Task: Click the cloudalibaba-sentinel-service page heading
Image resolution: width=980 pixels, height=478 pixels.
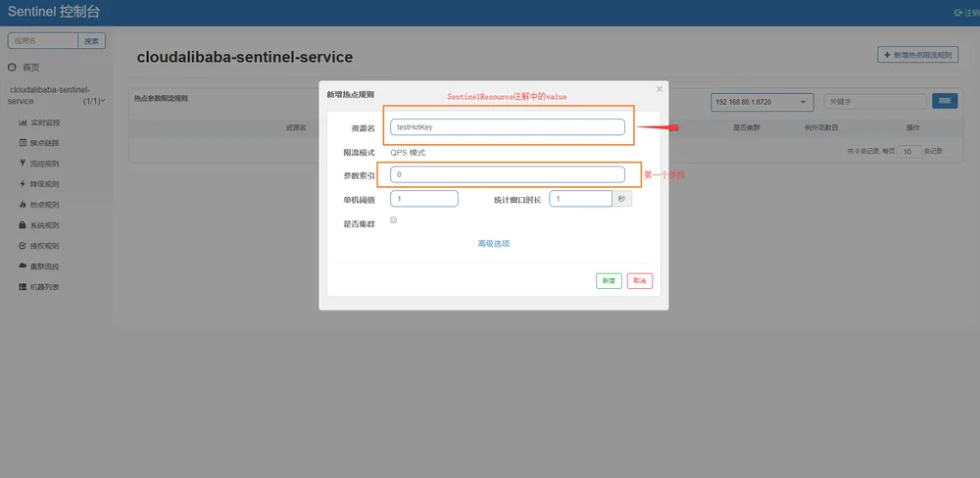Action: coord(245,58)
